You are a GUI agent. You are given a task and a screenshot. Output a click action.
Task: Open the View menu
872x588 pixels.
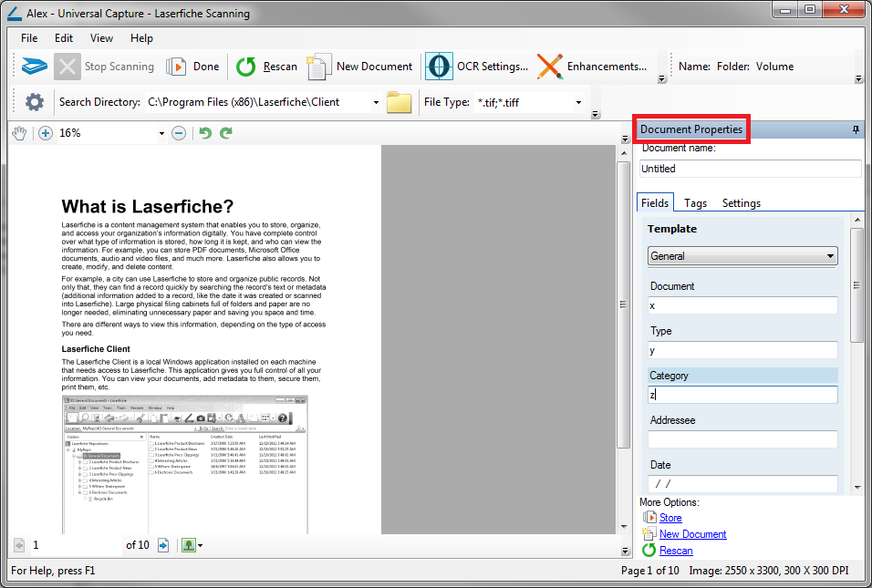point(102,38)
